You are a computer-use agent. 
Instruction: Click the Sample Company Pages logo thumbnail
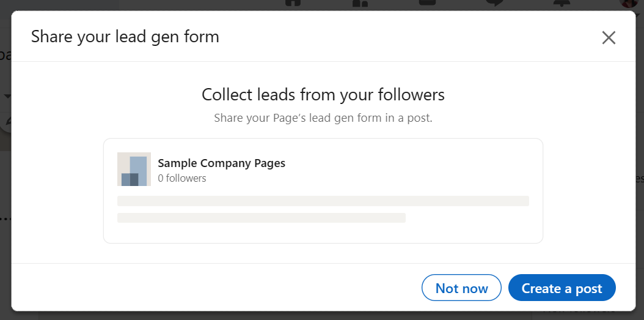click(x=134, y=169)
